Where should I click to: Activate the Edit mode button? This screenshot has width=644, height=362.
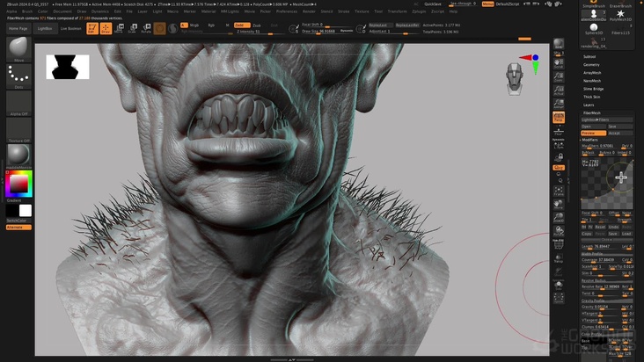92,28
